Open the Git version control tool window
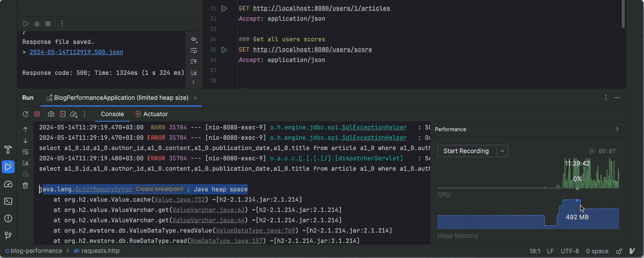644x258 pixels. (8, 236)
